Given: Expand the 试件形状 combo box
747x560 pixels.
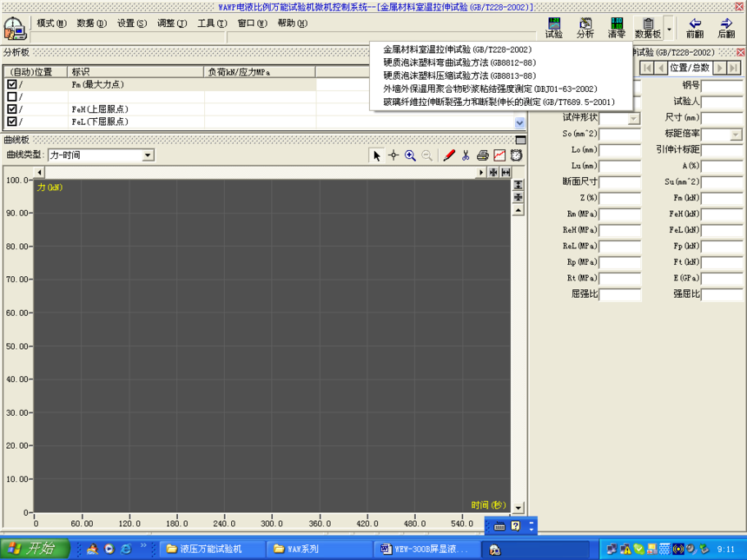Looking at the screenshot, I should click(x=633, y=119).
